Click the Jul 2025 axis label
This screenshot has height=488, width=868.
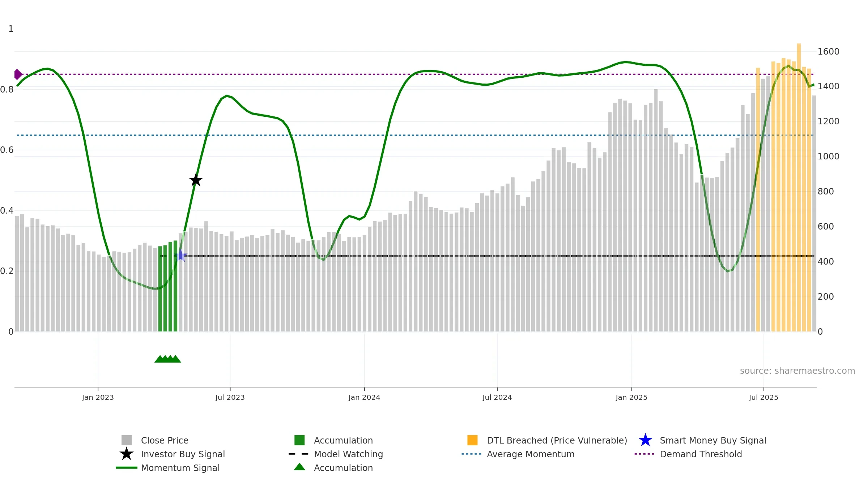(x=763, y=398)
